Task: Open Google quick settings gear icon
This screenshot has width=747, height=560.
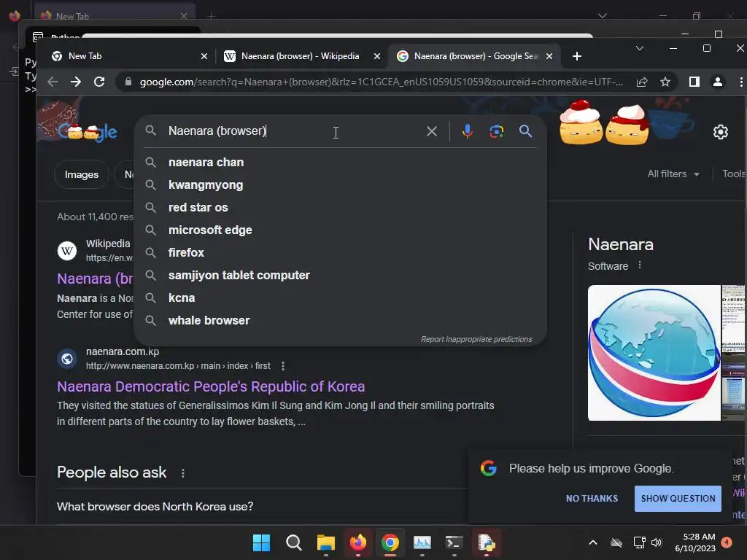Action: pyautogui.click(x=720, y=132)
